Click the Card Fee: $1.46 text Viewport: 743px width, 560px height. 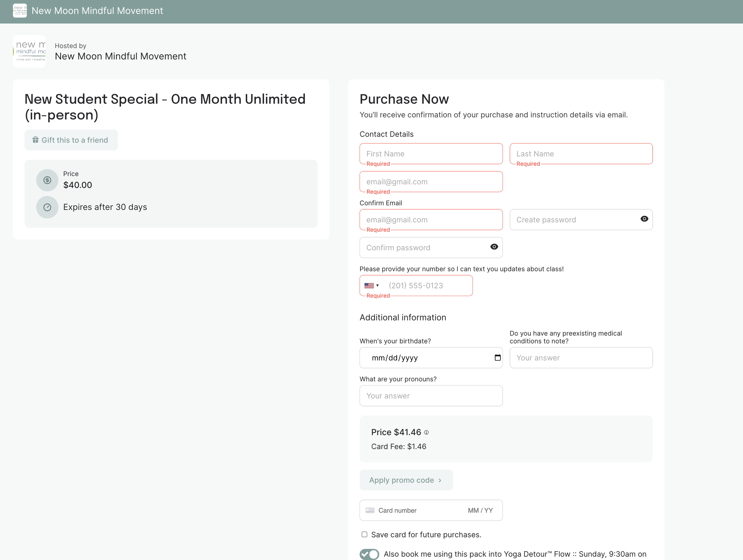coord(399,446)
